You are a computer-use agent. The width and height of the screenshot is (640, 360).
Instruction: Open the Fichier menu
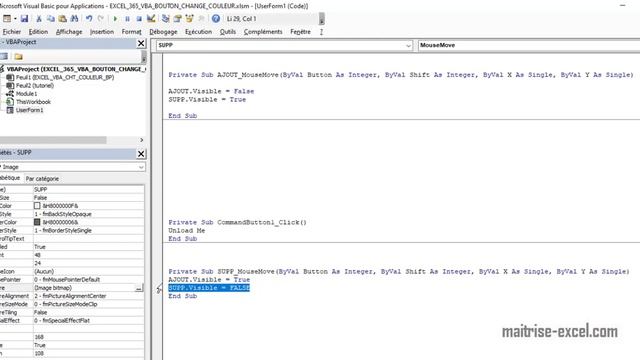pos(12,32)
